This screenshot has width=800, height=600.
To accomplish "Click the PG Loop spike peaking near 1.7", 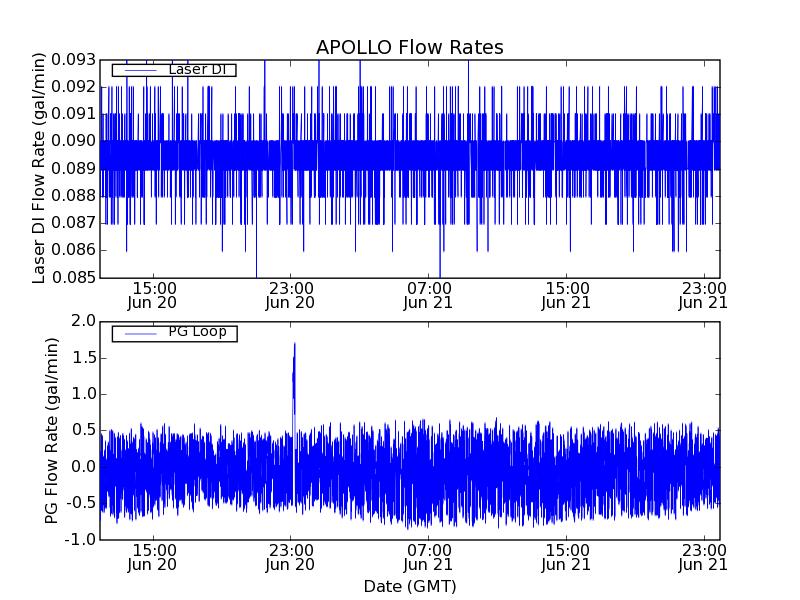I will (x=294, y=388).
